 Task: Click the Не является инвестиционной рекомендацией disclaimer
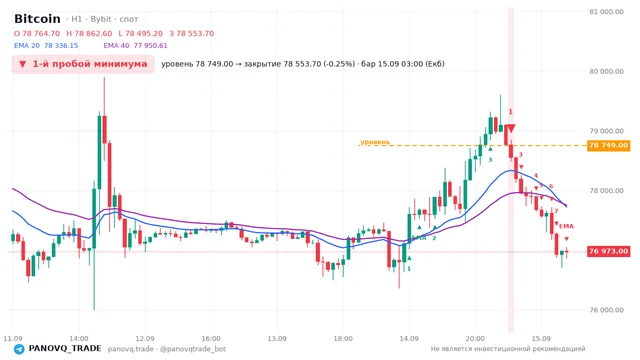pyautogui.click(x=508, y=349)
